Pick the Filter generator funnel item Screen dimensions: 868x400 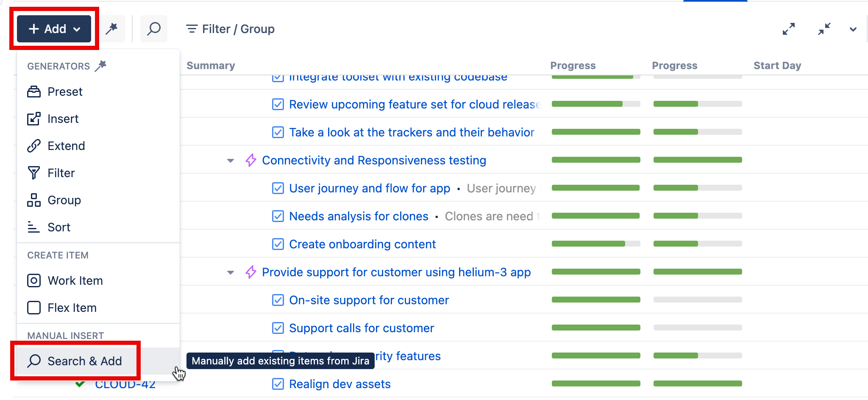pyautogui.click(x=61, y=173)
